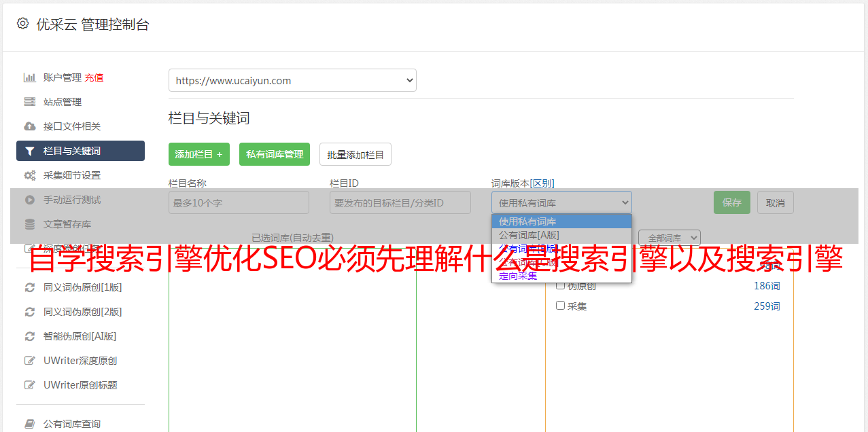Click the 优采云 管理控制台 header title
The image size is (868, 432).
[92, 24]
